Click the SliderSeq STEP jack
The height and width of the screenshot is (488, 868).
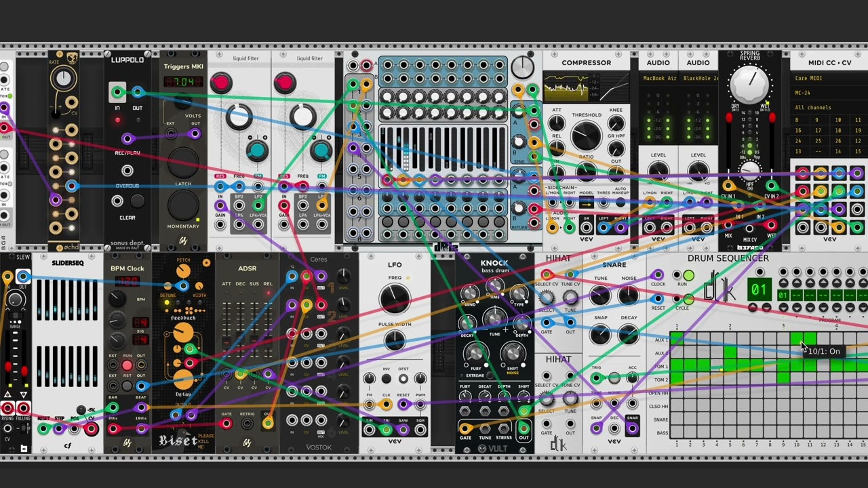(59, 428)
